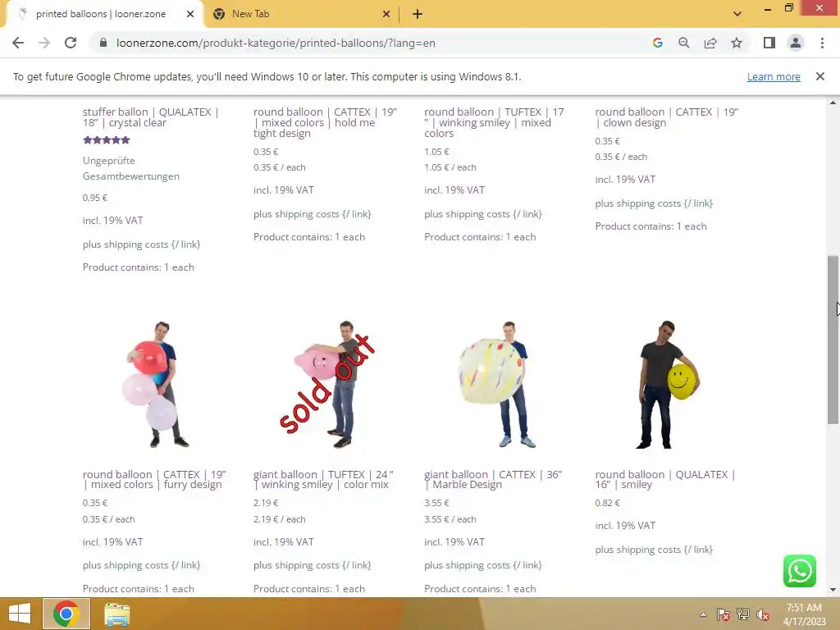Click the five-star rating of stuffer ballon
The image size is (840, 630).
107,140
